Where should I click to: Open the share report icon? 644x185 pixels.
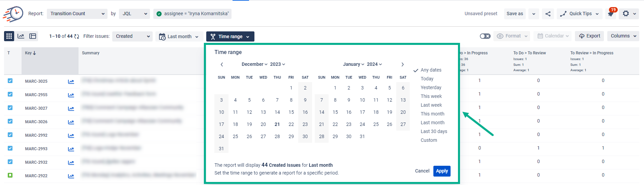548,14
